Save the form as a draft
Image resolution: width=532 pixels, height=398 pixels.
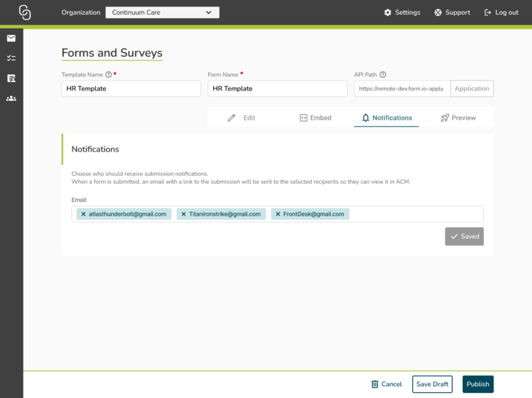click(x=432, y=384)
